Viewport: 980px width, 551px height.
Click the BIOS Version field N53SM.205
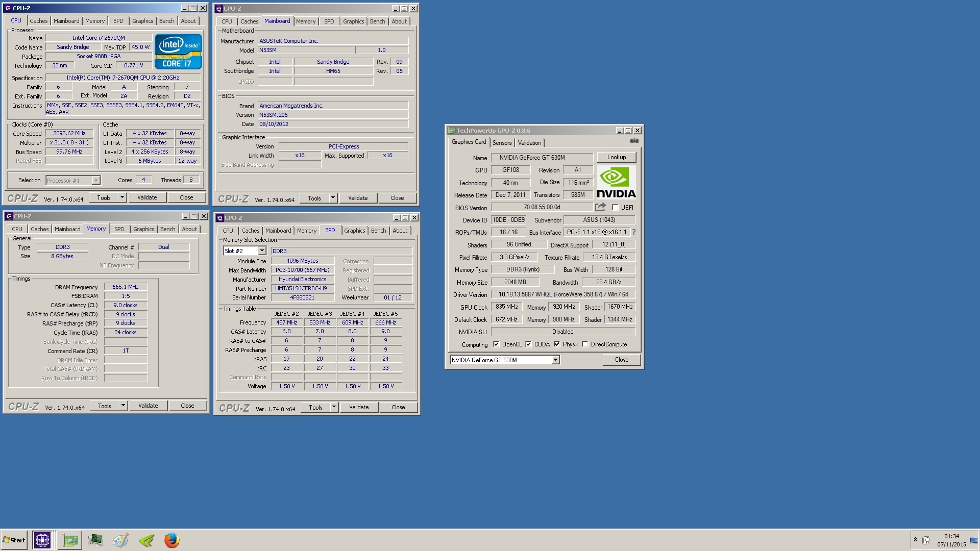(x=333, y=115)
